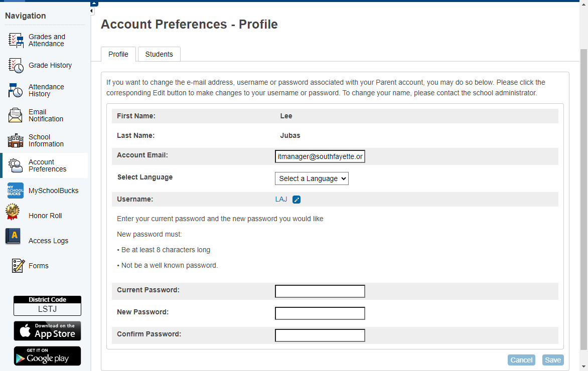Download on the App Store badge
The image size is (588, 371).
pyautogui.click(x=47, y=331)
